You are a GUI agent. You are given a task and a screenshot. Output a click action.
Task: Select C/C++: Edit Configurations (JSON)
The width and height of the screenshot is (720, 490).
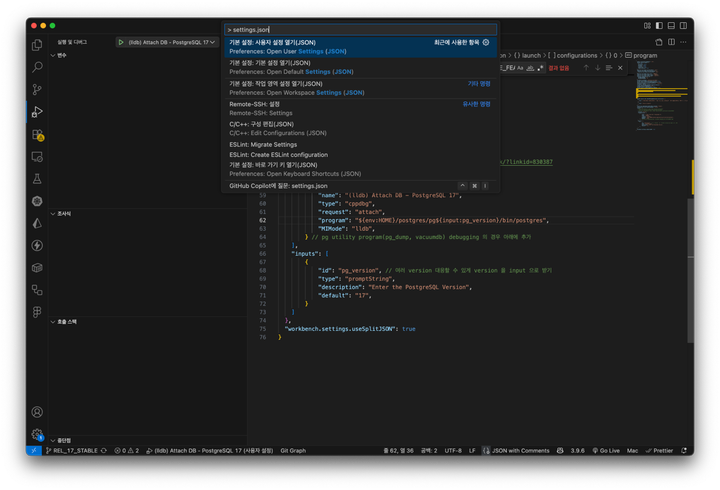(x=360, y=129)
